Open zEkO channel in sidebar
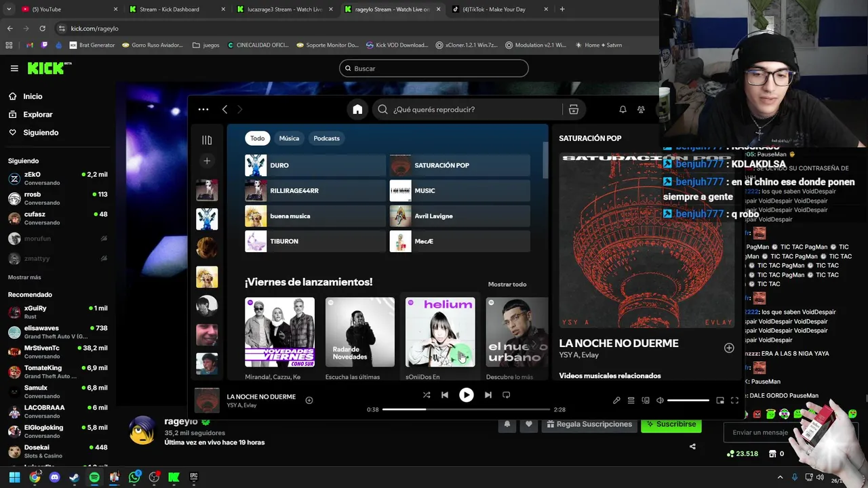The height and width of the screenshot is (488, 868). (58, 178)
